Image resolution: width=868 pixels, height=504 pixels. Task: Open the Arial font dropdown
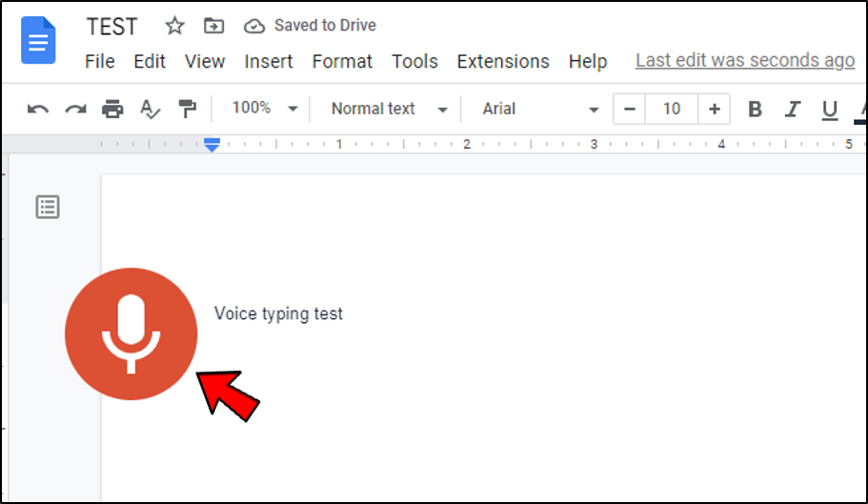tap(539, 109)
